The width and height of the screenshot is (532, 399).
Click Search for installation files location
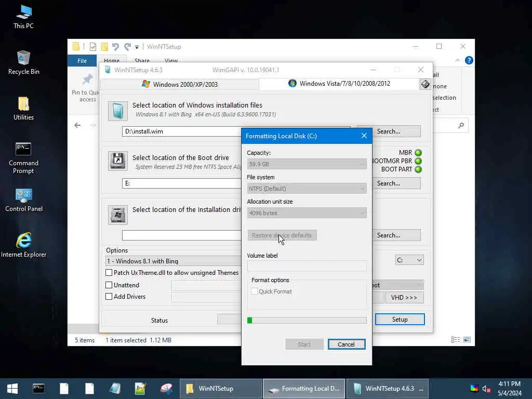pyautogui.click(x=389, y=131)
